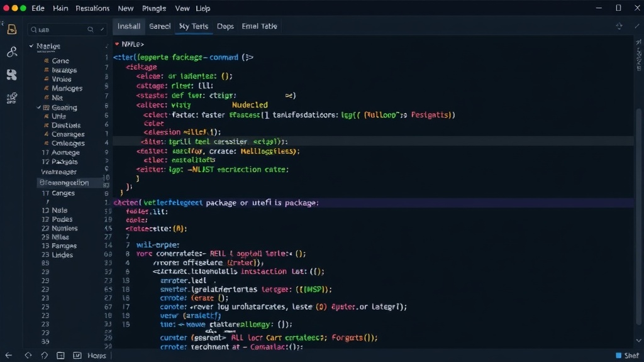Select the 12 Pudes row
The height and width of the screenshot is (362, 644).
tap(57, 219)
